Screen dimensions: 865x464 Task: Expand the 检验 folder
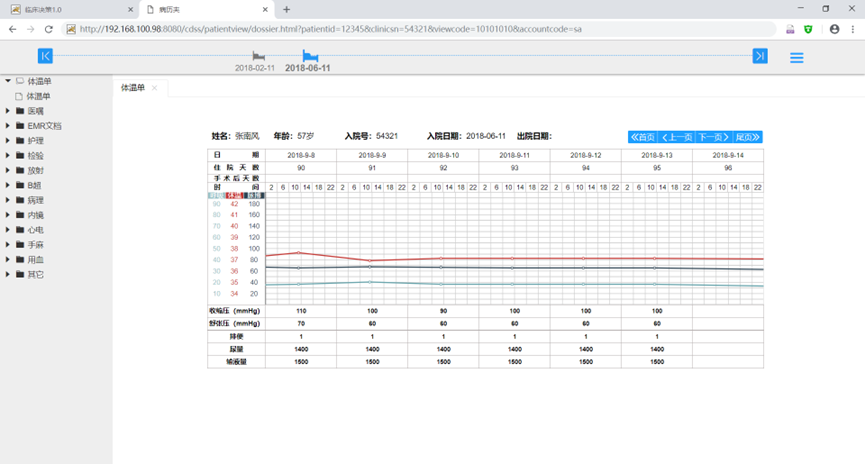coord(8,156)
